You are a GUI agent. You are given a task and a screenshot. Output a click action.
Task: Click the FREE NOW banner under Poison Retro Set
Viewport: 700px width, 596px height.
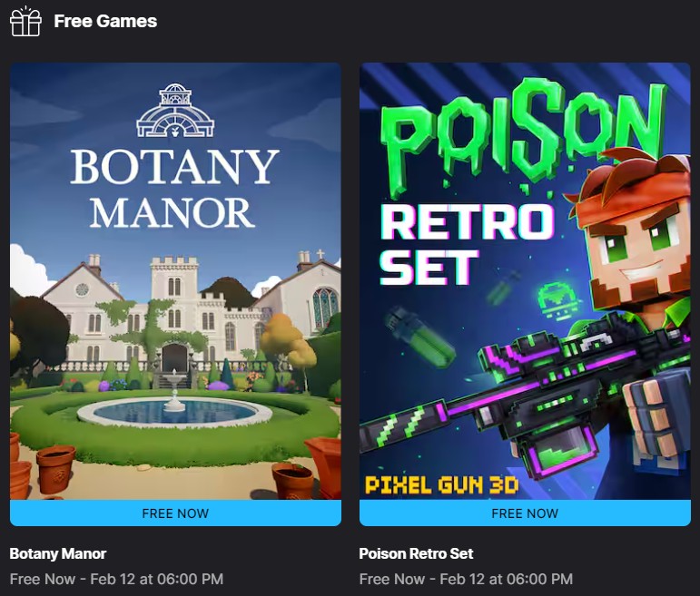(x=525, y=513)
